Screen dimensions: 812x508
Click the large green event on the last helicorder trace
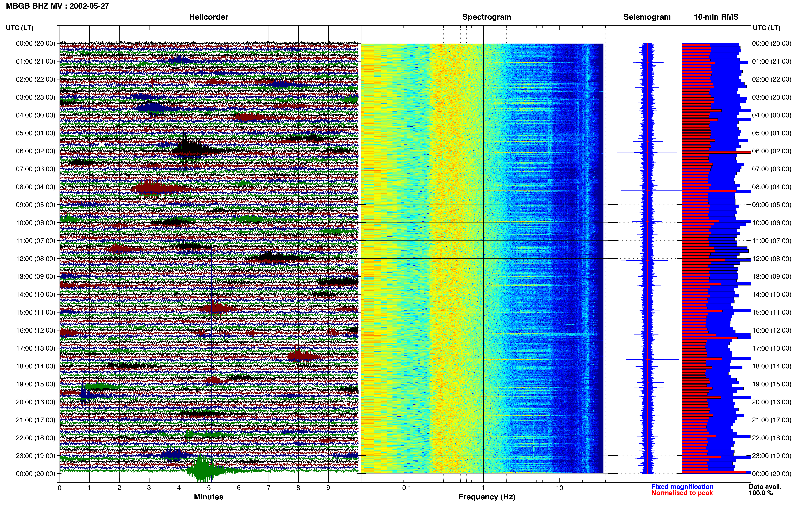[x=204, y=470]
